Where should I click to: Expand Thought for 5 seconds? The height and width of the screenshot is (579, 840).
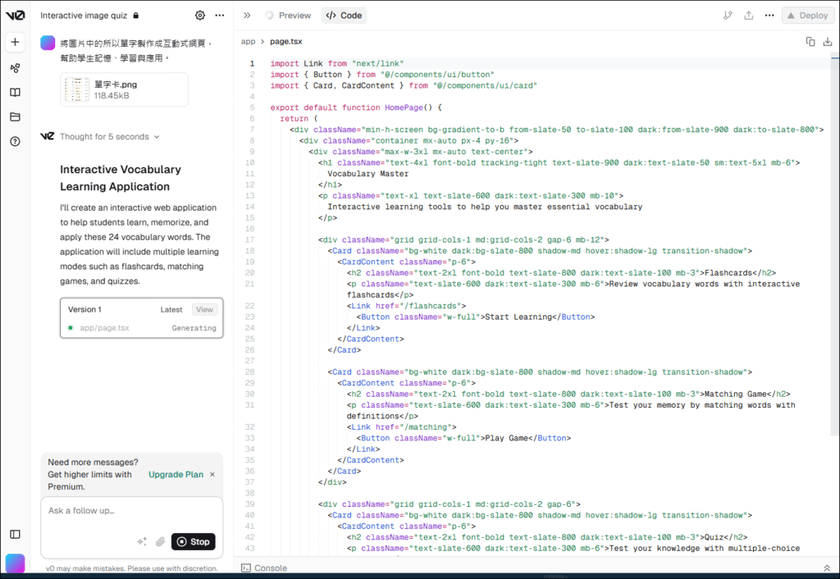(x=110, y=137)
